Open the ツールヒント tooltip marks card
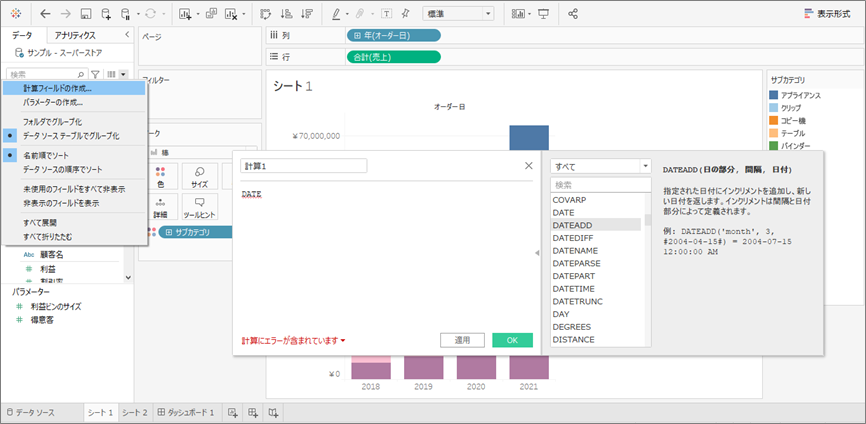Viewport: 866px width, 424px height. pos(199,208)
